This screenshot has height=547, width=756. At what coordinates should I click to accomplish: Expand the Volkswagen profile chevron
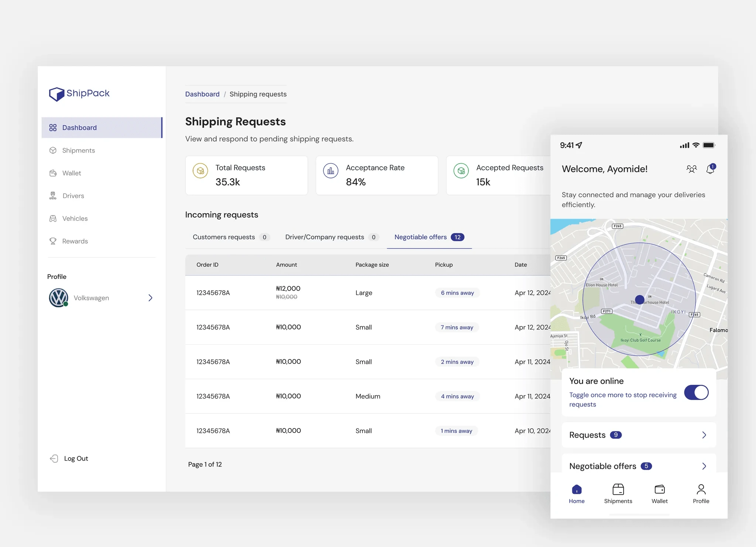coord(150,298)
